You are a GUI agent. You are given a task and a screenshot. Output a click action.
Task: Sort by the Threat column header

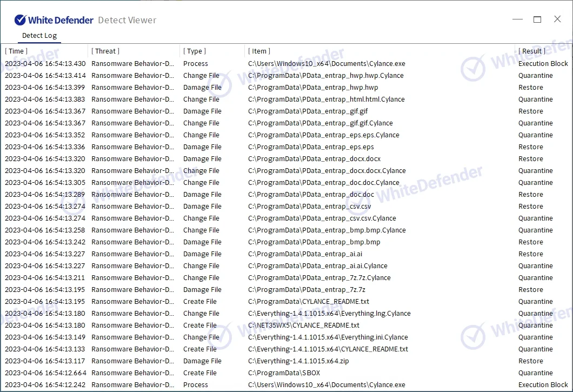105,51
